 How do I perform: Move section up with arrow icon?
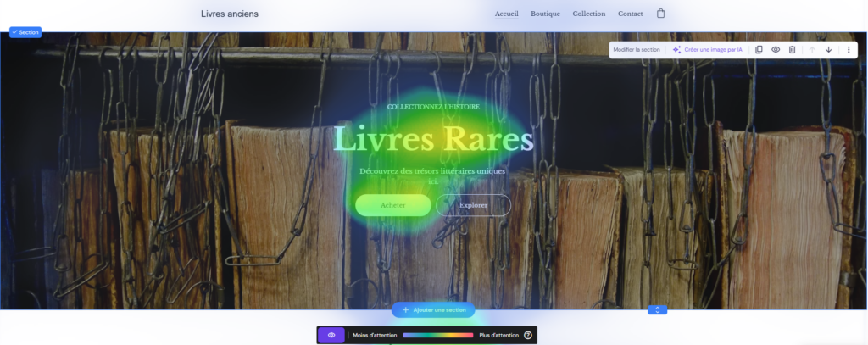[x=812, y=49]
